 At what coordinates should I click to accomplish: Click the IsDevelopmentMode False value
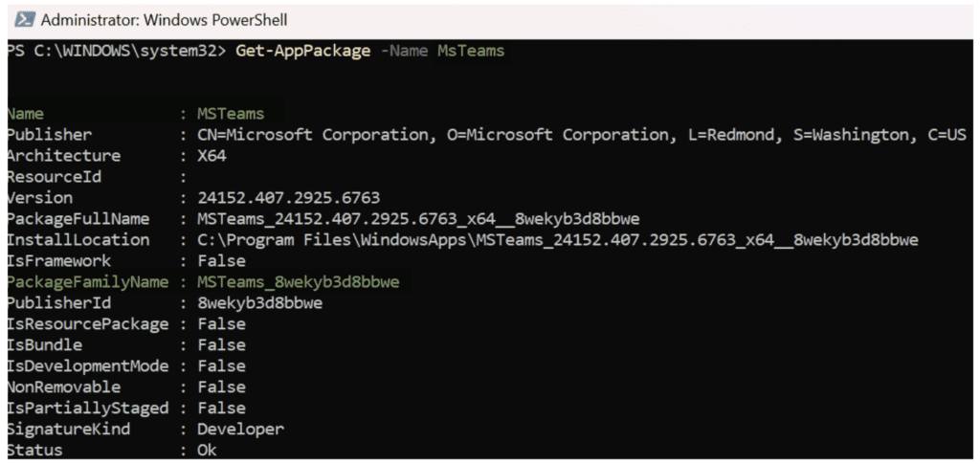click(221, 366)
